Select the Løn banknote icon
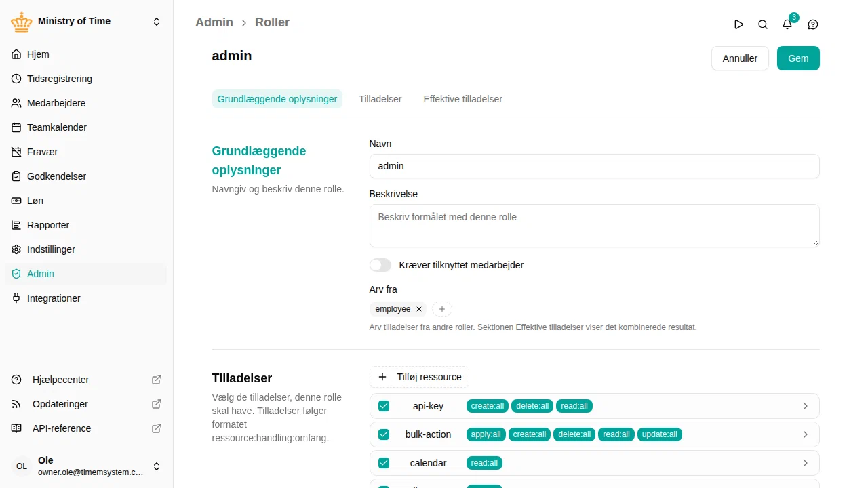This screenshot has height=488, width=868. click(x=17, y=201)
